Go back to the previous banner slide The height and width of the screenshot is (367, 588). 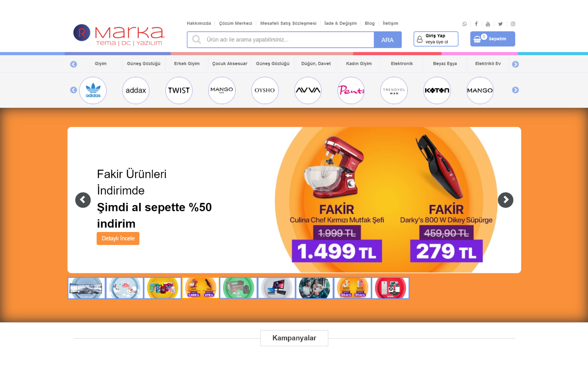(83, 200)
